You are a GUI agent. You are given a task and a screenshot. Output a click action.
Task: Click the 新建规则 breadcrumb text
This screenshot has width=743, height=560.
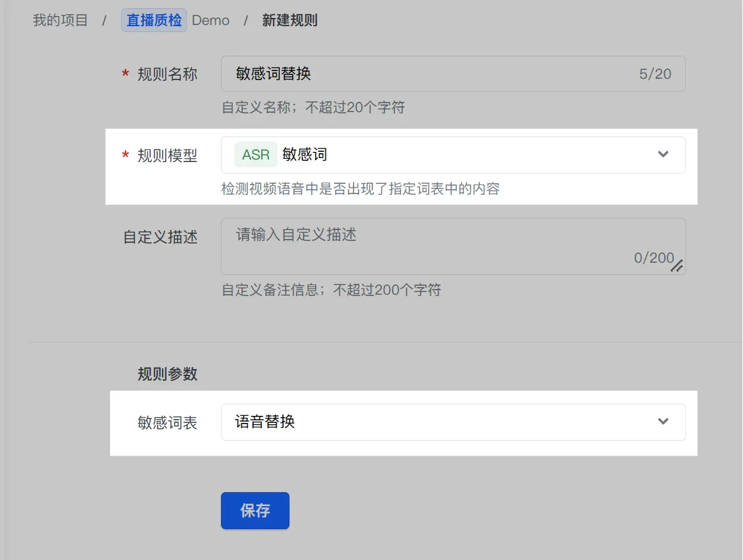(x=290, y=21)
